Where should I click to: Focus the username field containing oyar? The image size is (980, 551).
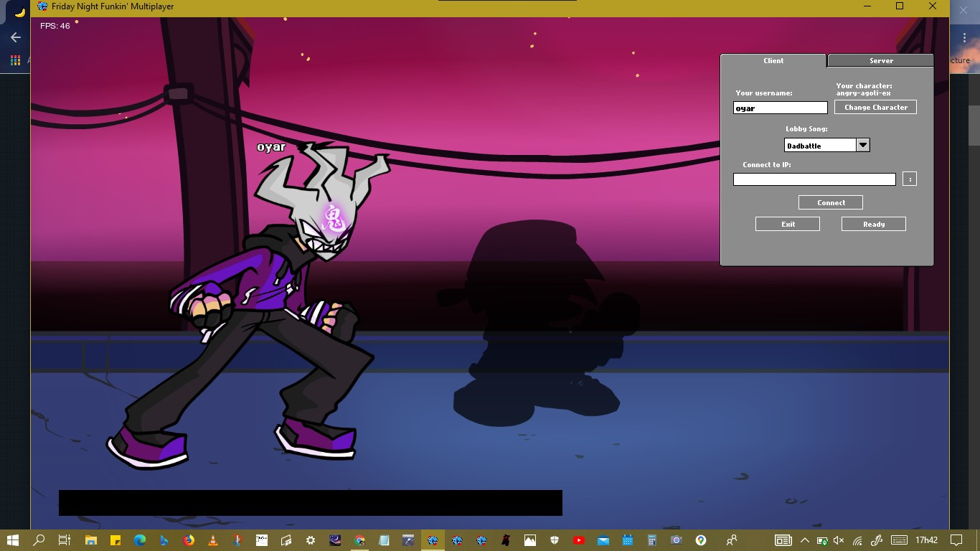pos(781,108)
